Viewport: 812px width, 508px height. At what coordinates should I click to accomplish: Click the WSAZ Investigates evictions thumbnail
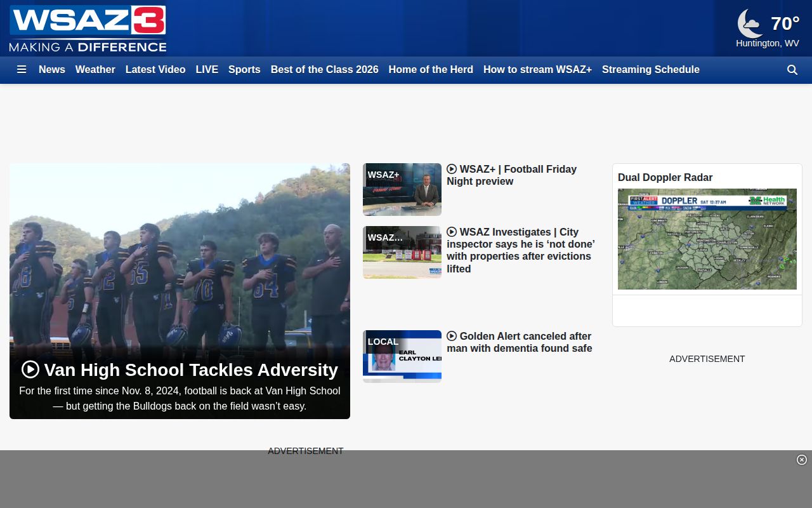point(402,252)
